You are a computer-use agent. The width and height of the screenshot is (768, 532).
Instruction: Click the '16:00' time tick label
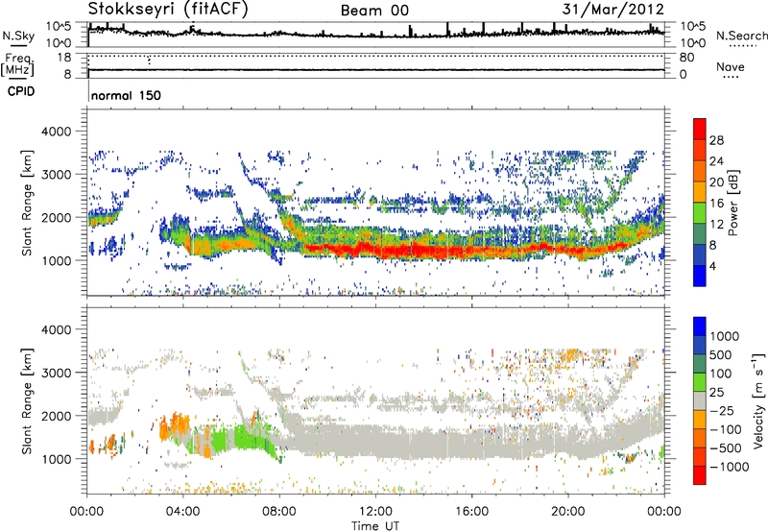[x=471, y=512]
